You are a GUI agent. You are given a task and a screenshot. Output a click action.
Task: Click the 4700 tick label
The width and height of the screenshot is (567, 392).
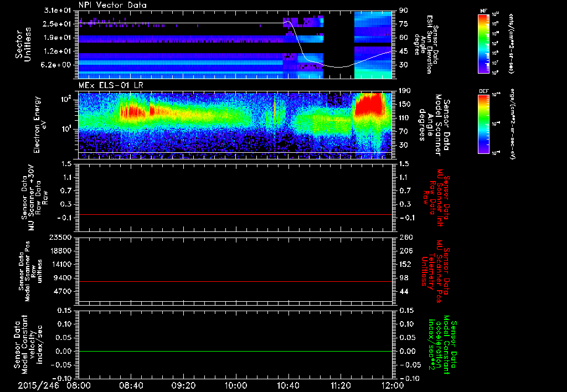pos(63,291)
